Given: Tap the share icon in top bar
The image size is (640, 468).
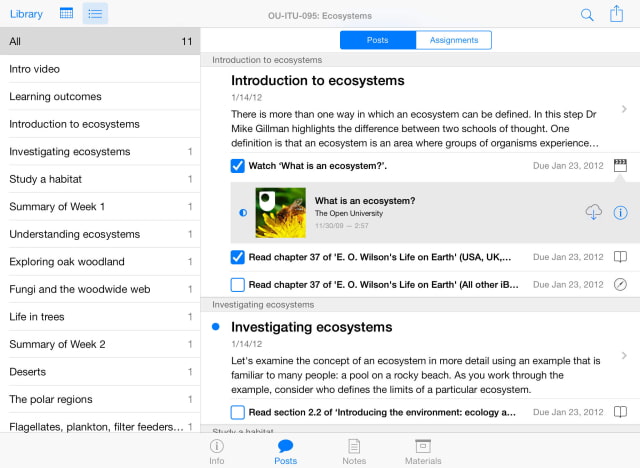Looking at the screenshot, I should (x=617, y=14).
